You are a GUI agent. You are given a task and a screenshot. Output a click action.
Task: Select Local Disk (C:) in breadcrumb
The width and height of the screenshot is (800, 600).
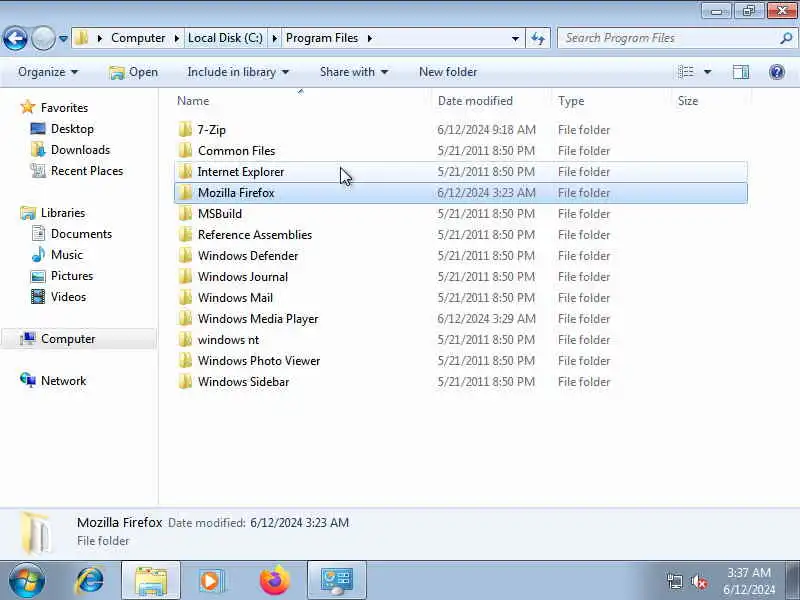(225, 38)
